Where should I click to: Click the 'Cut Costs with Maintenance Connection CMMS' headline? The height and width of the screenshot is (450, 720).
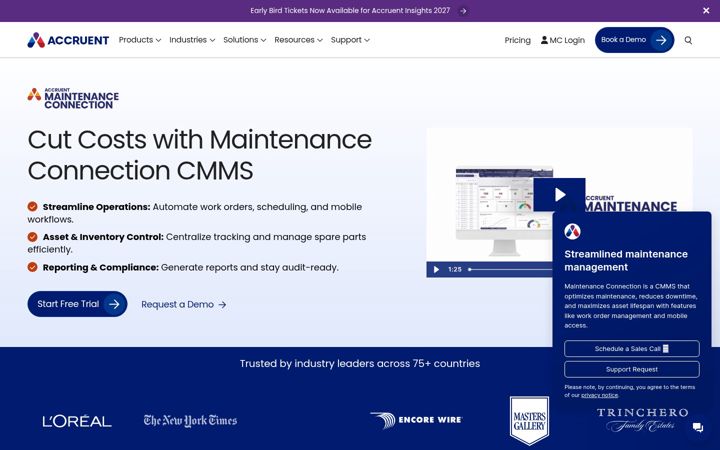(200, 155)
